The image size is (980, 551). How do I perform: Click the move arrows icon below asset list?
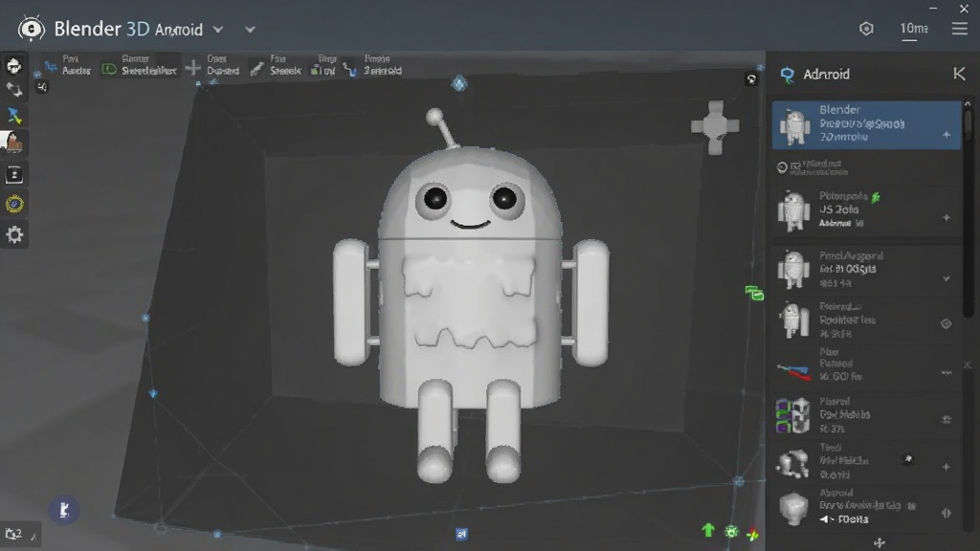[880, 543]
